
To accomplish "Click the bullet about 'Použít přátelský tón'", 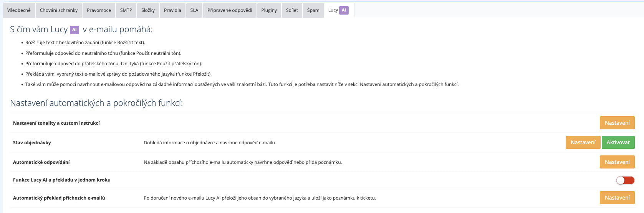I will tap(114, 64).
